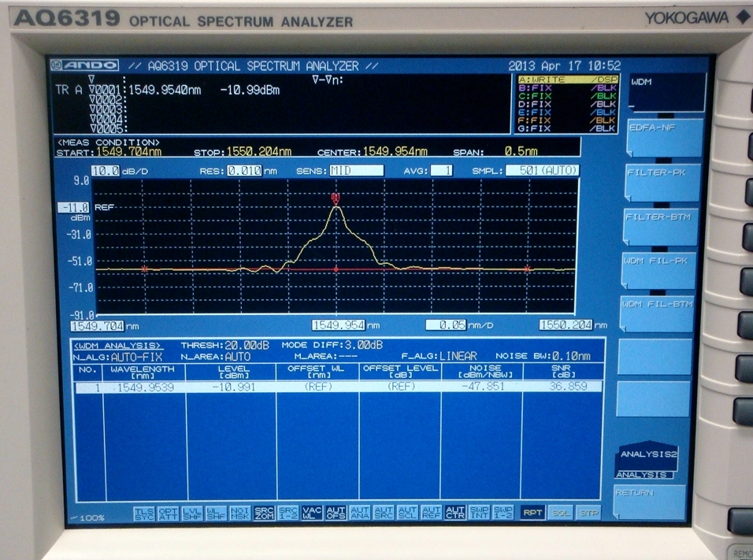Viewport: 753px width, 560px height.
Task: Click the SNR cell 36.859
Action: click(568, 386)
